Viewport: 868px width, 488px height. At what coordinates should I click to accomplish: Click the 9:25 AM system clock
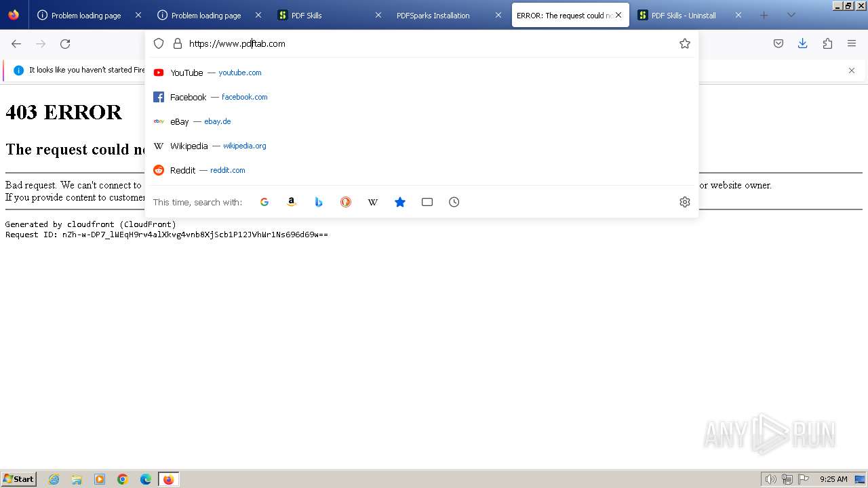tap(833, 479)
